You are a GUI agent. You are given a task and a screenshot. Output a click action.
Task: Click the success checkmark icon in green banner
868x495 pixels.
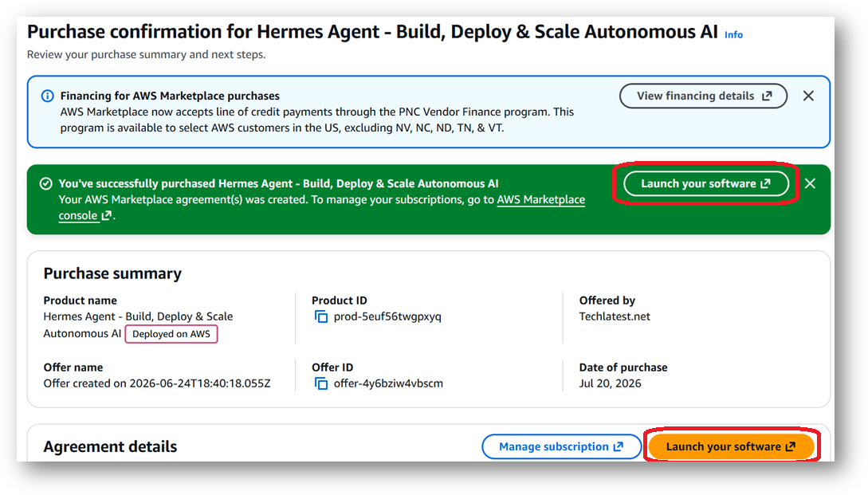[46, 183]
